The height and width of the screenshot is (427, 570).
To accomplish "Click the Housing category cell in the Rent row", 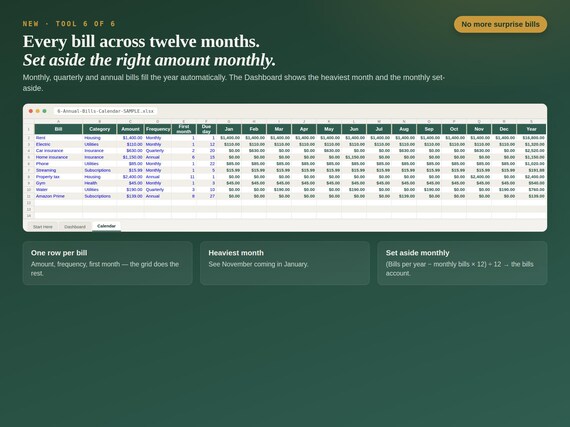I will pyautogui.click(x=100, y=138).
